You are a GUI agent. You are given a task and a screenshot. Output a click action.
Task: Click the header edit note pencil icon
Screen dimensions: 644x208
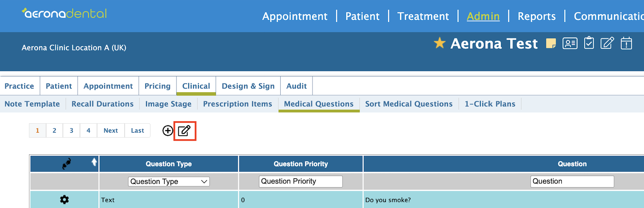pyautogui.click(x=607, y=43)
